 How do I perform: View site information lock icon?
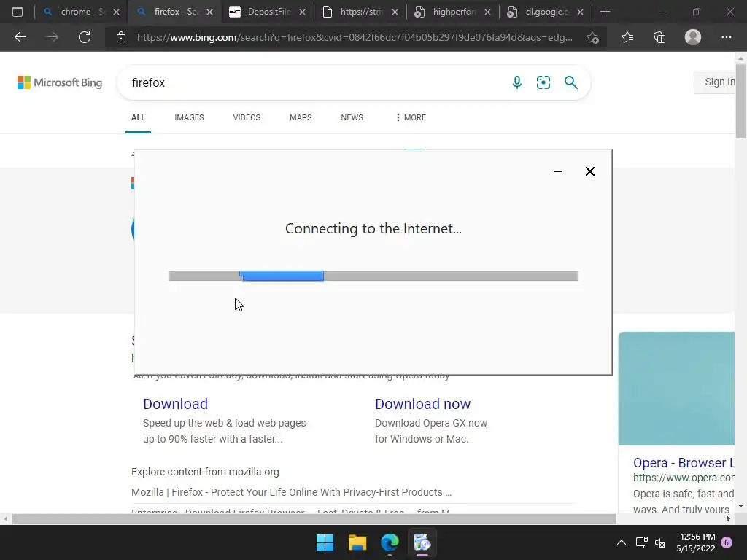coord(121,37)
